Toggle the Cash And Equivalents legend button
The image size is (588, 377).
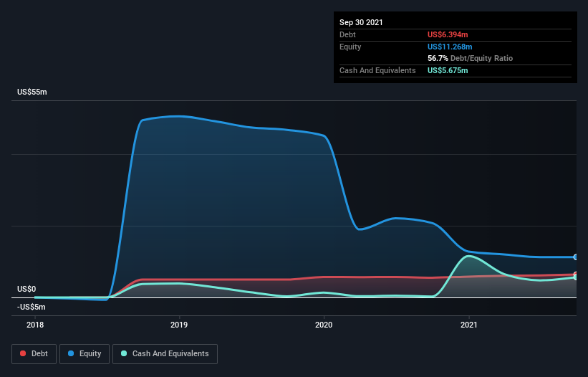tap(165, 354)
